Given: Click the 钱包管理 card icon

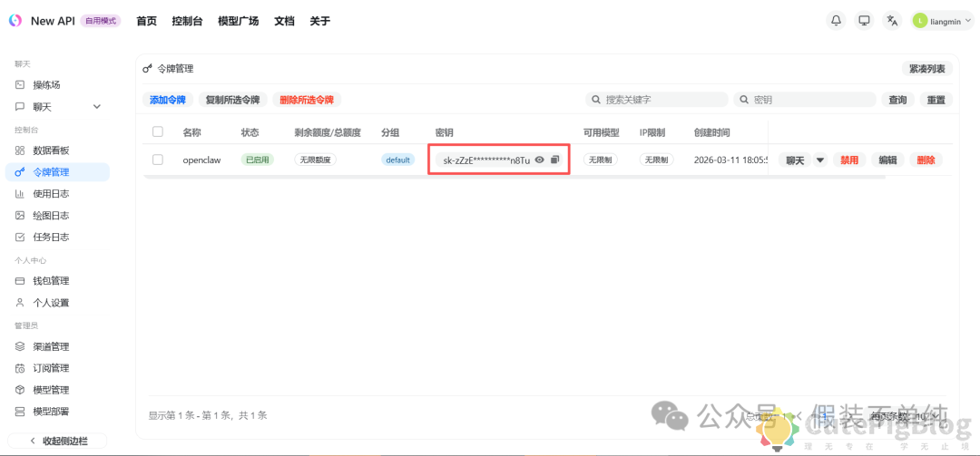Looking at the screenshot, I should pos(20,281).
